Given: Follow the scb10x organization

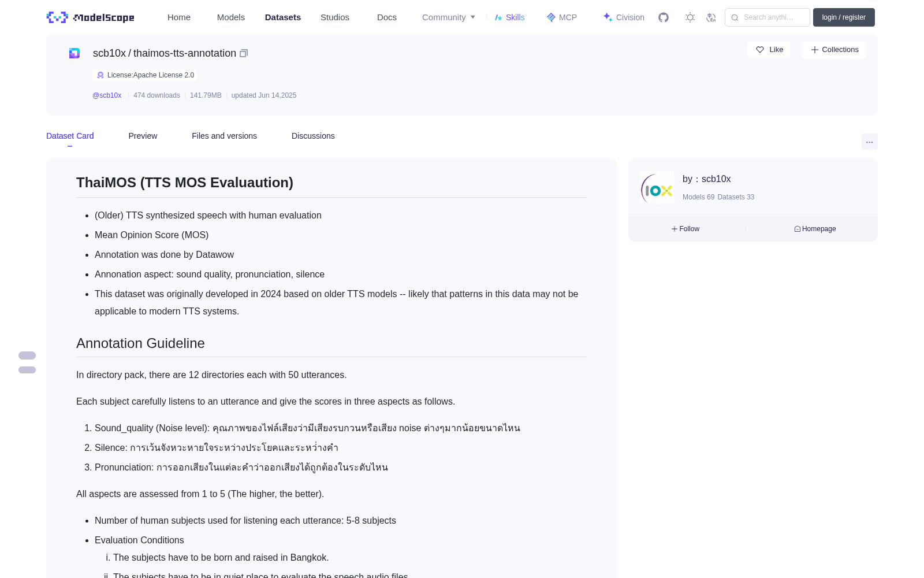Looking at the screenshot, I should [x=685, y=229].
